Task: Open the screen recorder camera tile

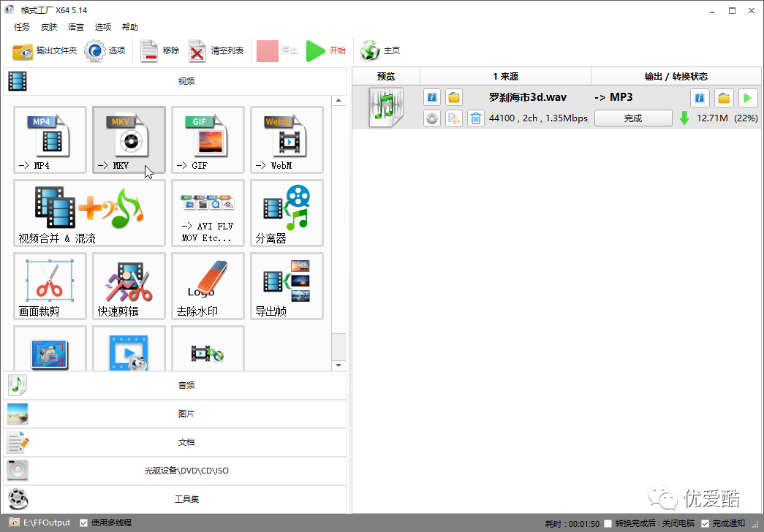Action: tap(50, 349)
